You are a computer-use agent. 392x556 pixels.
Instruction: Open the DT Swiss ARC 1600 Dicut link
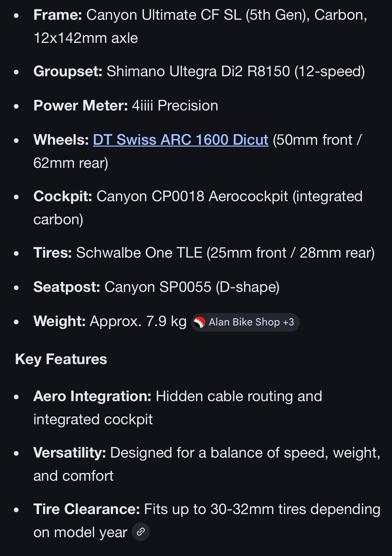180,140
